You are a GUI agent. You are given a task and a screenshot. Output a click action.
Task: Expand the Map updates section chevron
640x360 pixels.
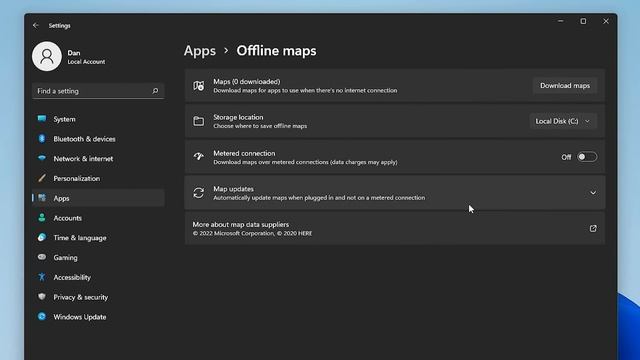tap(593, 193)
